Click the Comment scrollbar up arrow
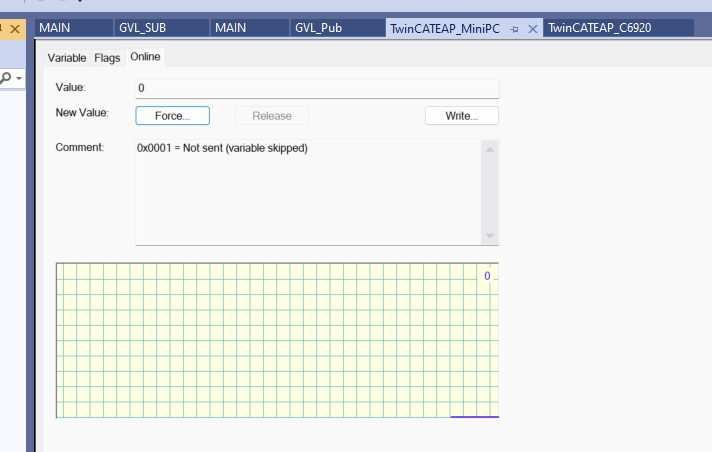 click(490, 149)
